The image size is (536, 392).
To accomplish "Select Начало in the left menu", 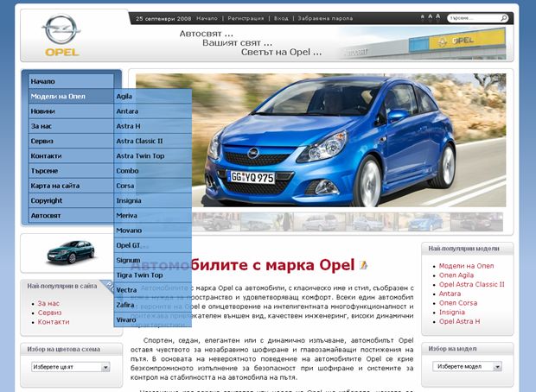I will 71,81.
